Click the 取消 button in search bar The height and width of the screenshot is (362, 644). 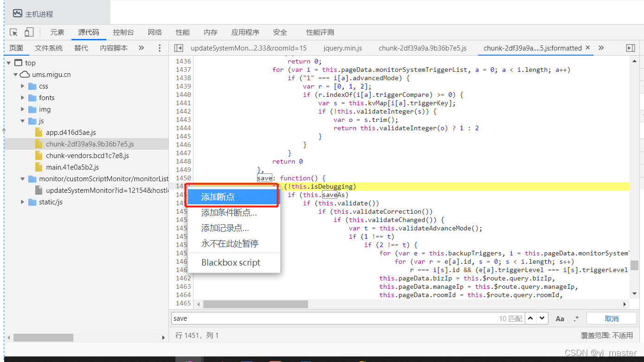pyautogui.click(x=612, y=318)
